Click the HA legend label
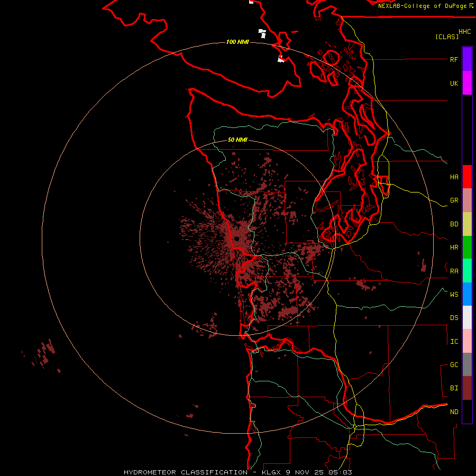Image resolution: width=476 pixels, height=476 pixels. point(454,177)
